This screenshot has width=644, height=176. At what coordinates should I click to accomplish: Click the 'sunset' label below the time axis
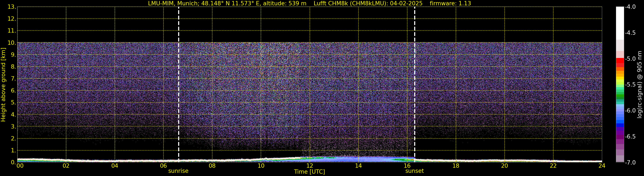(x=415, y=171)
